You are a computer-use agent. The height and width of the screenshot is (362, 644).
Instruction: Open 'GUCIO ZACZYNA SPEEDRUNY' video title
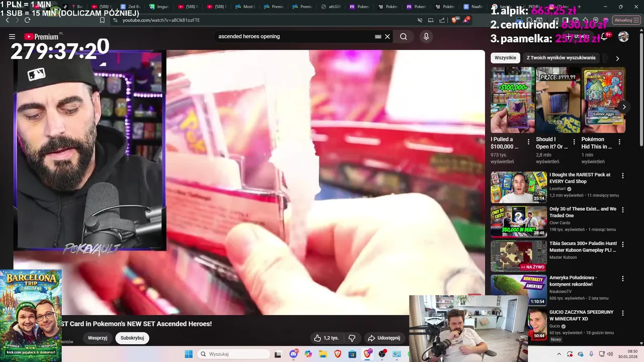click(581, 316)
